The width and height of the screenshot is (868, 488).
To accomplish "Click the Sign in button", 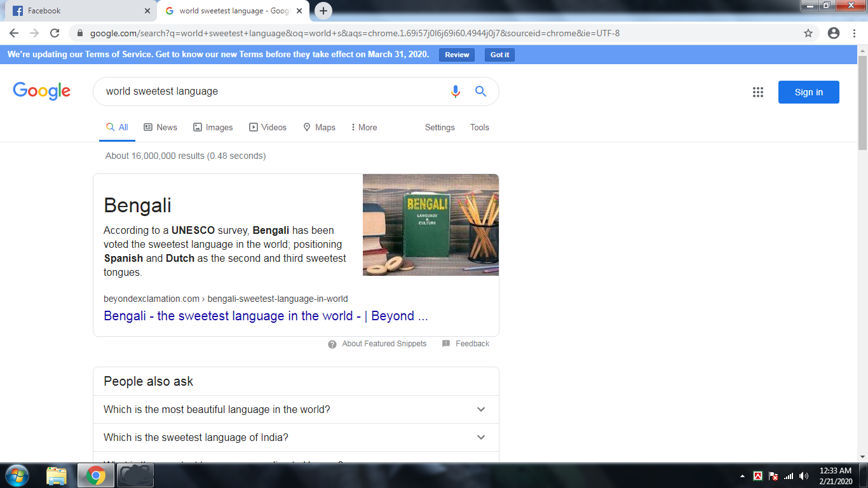I will coord(808,92).
